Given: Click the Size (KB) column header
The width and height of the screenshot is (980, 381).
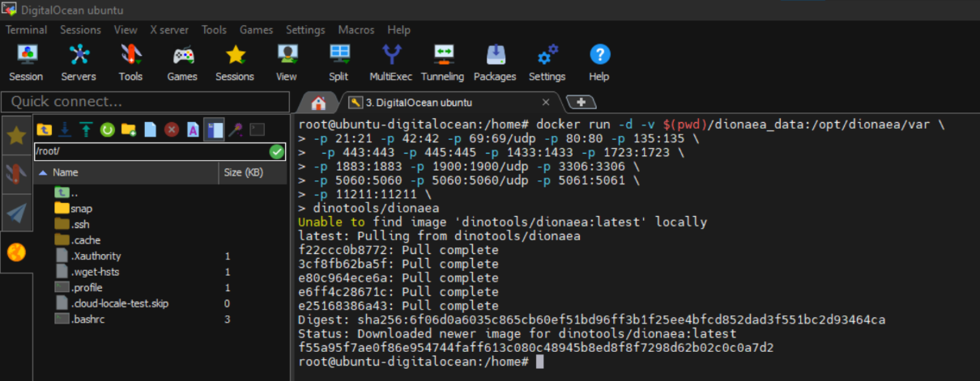Looking at the screenshot, I should [243, 172].
